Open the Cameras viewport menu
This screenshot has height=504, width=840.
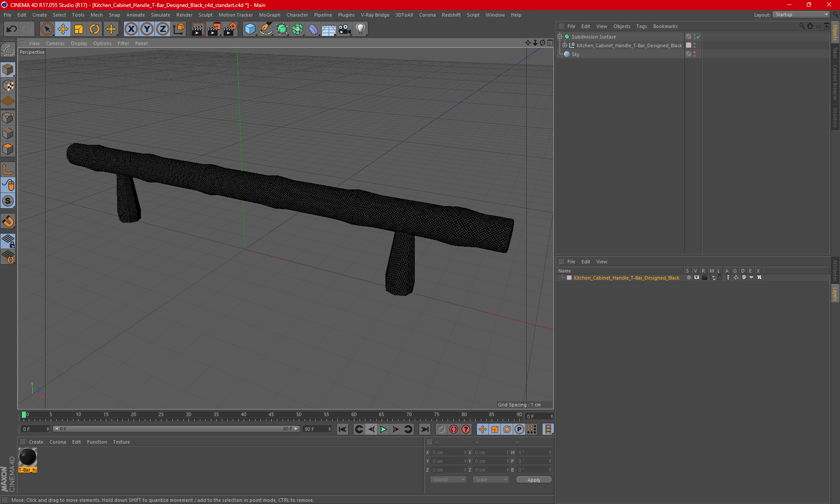pyautogui.click(x=55, y=43)
